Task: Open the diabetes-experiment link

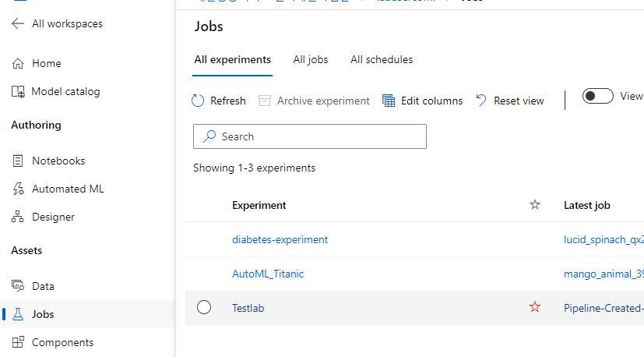Action: (280, 239)
